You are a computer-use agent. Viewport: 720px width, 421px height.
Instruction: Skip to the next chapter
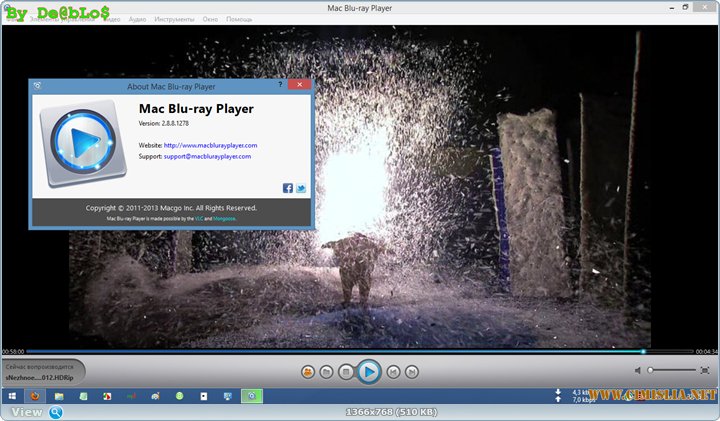414,372
